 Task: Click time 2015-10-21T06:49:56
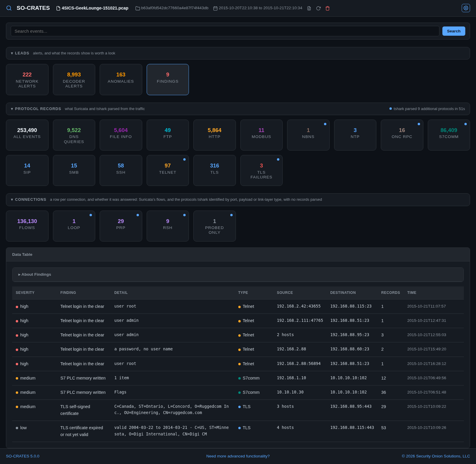(x=427, y=378)
